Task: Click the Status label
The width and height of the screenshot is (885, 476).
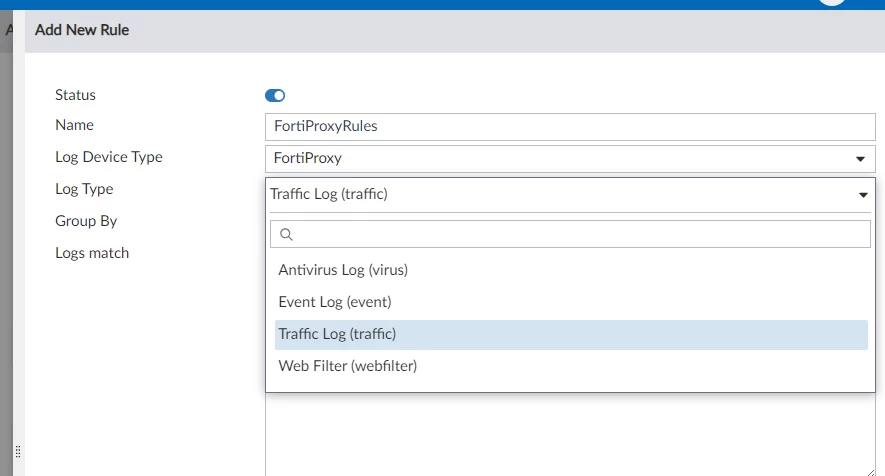Action: [x=75, y=95]
